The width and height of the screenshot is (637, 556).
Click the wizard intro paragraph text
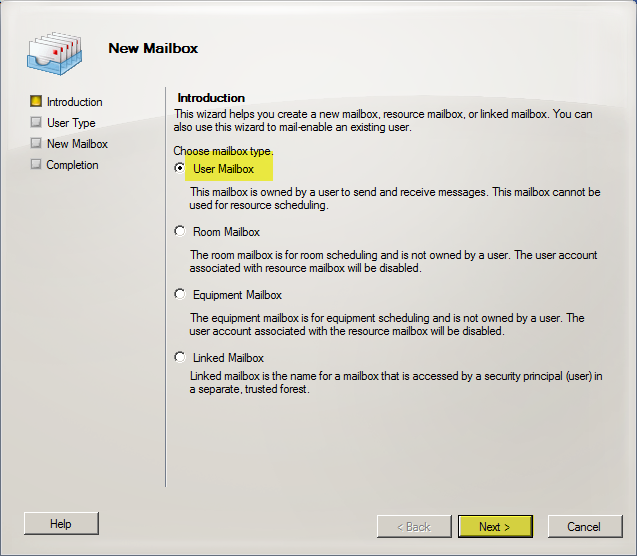[383, 120]
